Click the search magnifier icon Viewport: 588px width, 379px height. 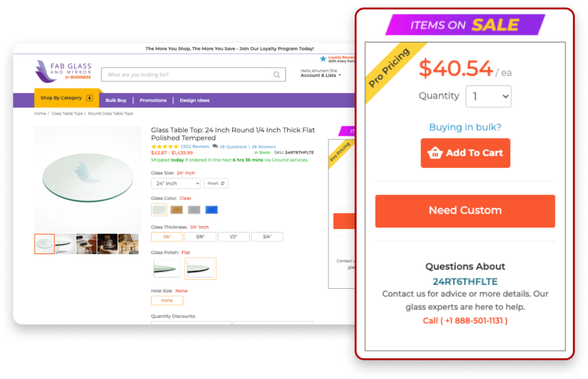click(x=276, y=75)
